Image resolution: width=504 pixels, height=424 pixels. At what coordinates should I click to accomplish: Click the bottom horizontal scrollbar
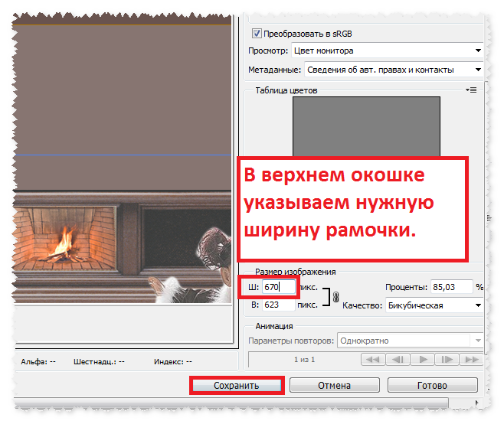coord(231,402)
